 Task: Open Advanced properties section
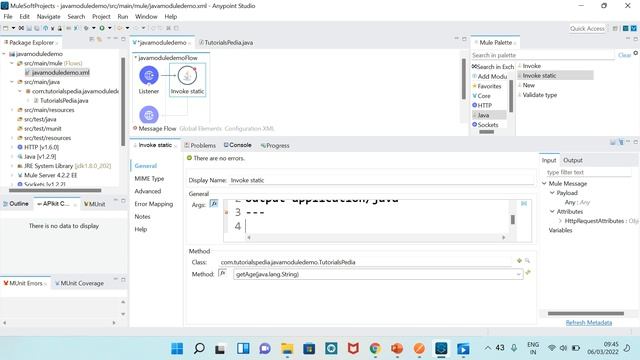tap(148, 191)
